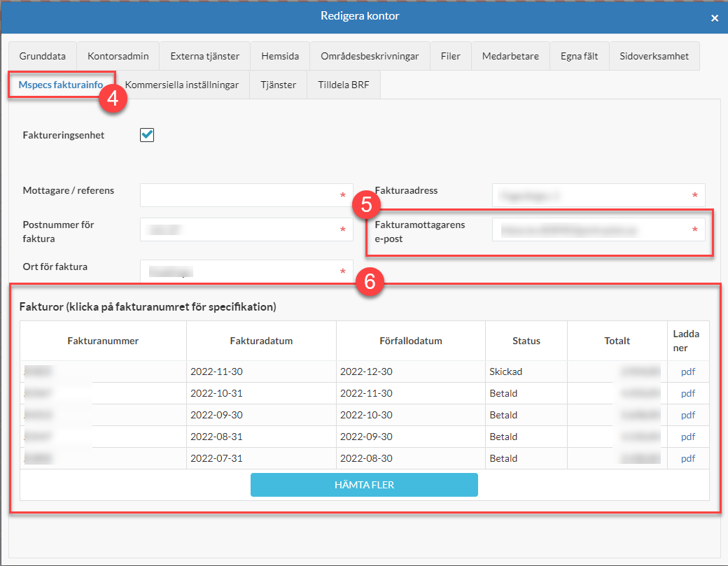
Task: Open the Områdesbeskrivningar tab
Action: (x=370, y=56)
